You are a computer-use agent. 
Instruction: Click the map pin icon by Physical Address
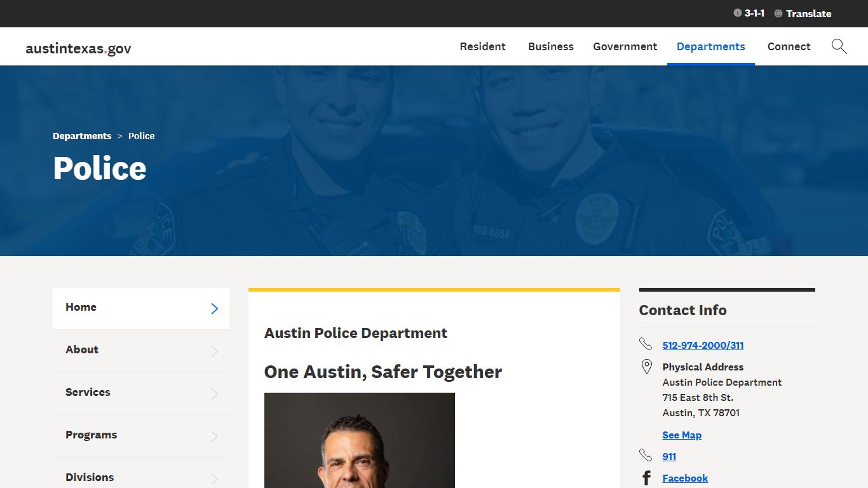(646, 367)
